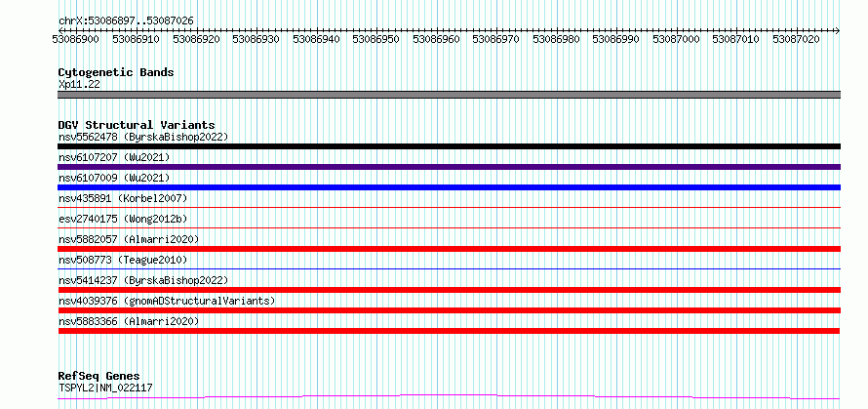Open variant nsv5414237 (ByrskaBishop2022) label
Image resolution: width=868 pixels, height=409 pixels.
143,280
